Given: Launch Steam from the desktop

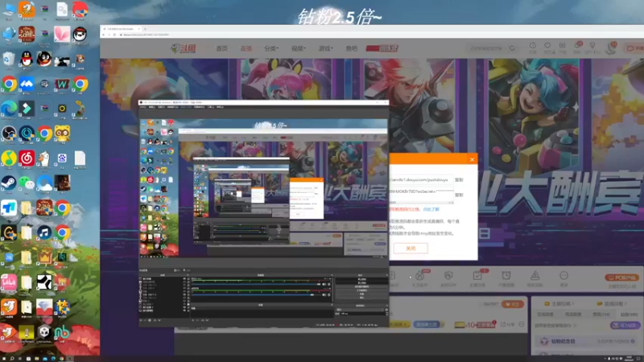Looking at the screenshot, I should click(9, 183).
